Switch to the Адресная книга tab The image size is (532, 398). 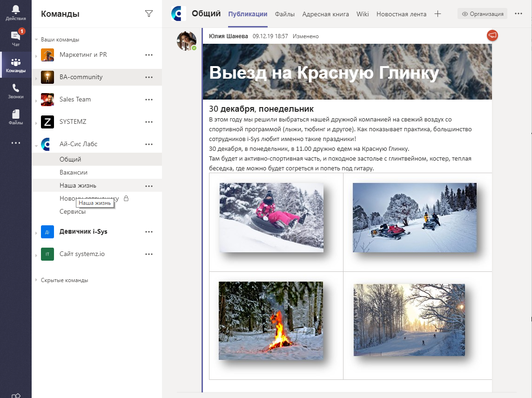coord(324,14)
